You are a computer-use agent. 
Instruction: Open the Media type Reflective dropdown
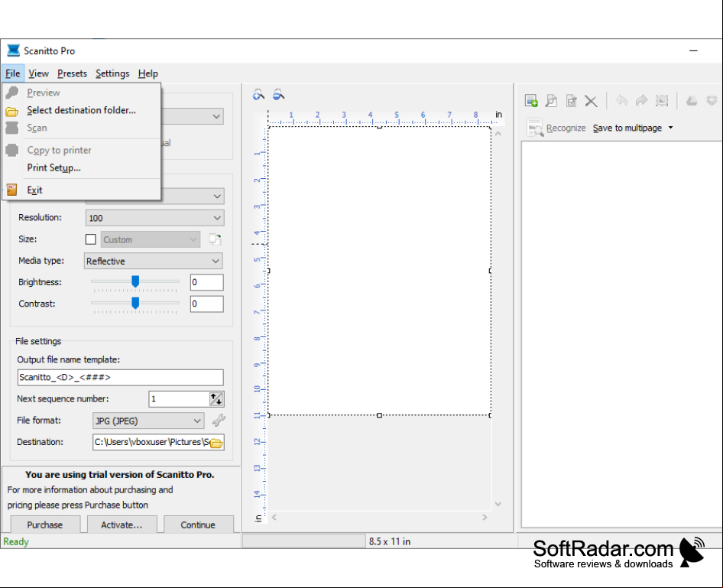[x=153, y=261]
